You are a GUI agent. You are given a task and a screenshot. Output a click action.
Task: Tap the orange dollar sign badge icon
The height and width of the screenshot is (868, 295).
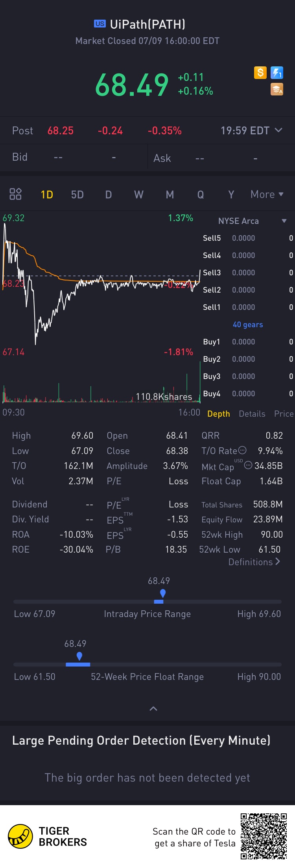(260, 73)
